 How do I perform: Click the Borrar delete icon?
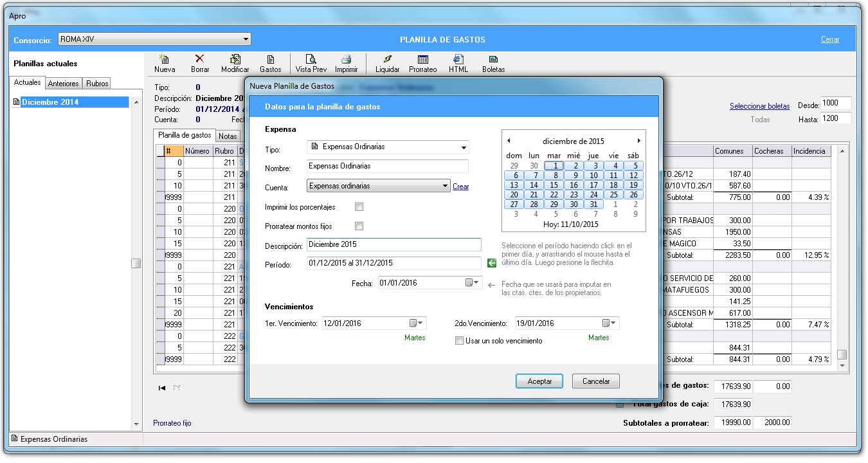click(x=200, y=60)
